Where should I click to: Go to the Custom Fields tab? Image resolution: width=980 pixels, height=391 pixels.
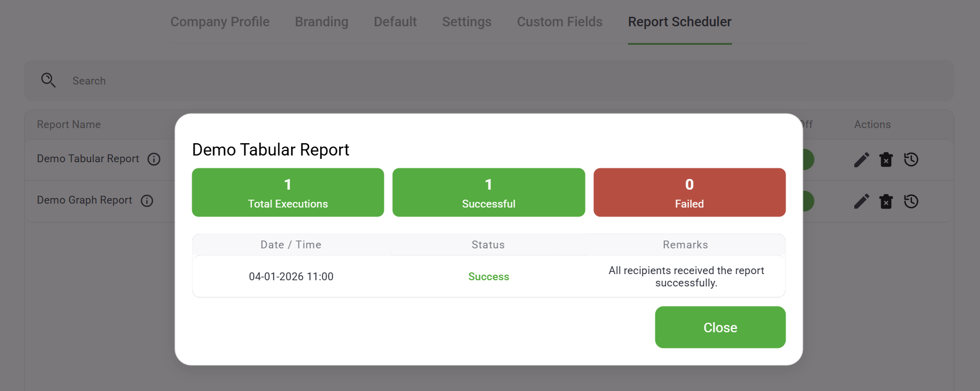pyautogui.click(x=559, y=22)
